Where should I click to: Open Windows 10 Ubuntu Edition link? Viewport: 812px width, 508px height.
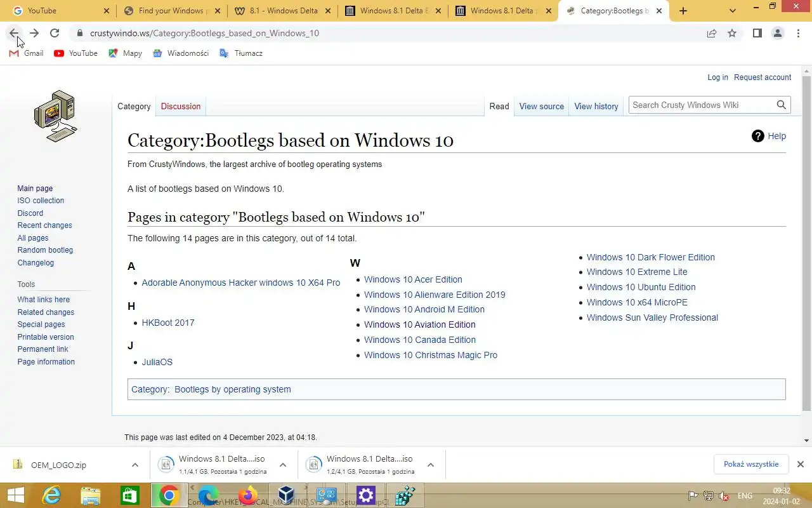tap(641, 287)
